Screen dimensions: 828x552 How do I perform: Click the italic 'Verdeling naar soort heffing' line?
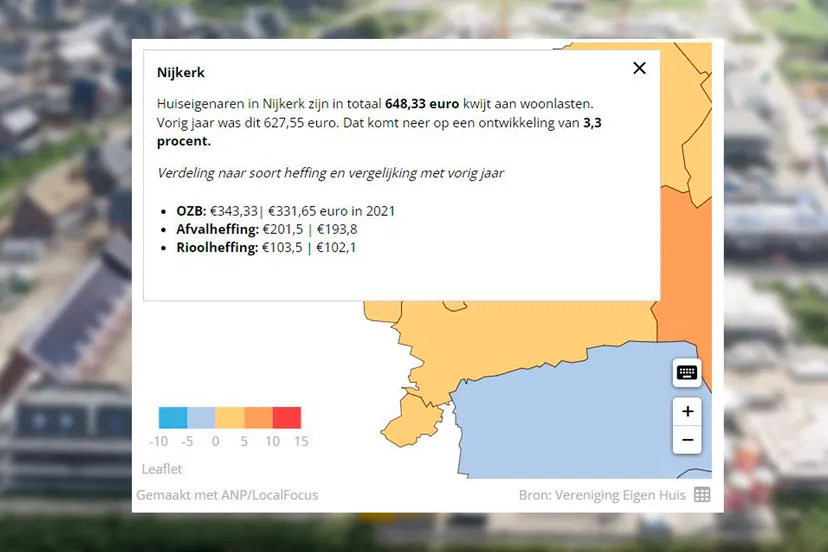point(331,173)
